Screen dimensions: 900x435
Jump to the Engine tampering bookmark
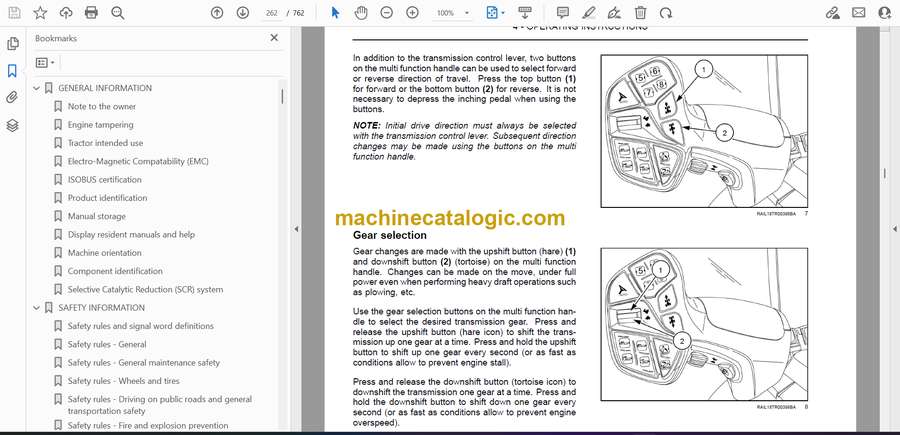(100, 125)
